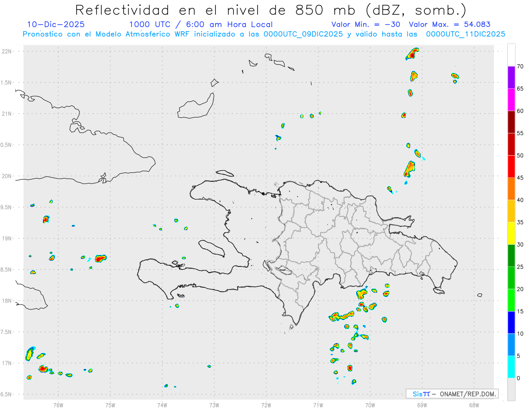Click the colorbar label '5'

tap(518, 356)
